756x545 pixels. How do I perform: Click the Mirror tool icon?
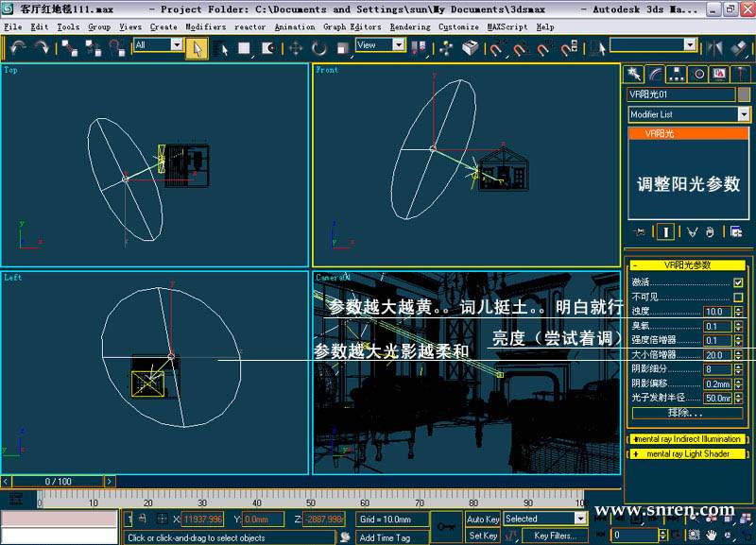[x=715, y=46]
